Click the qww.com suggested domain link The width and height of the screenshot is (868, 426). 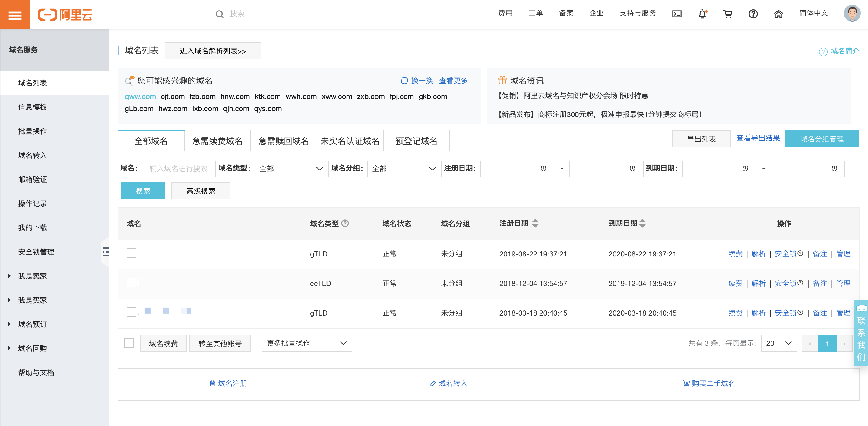140,96
